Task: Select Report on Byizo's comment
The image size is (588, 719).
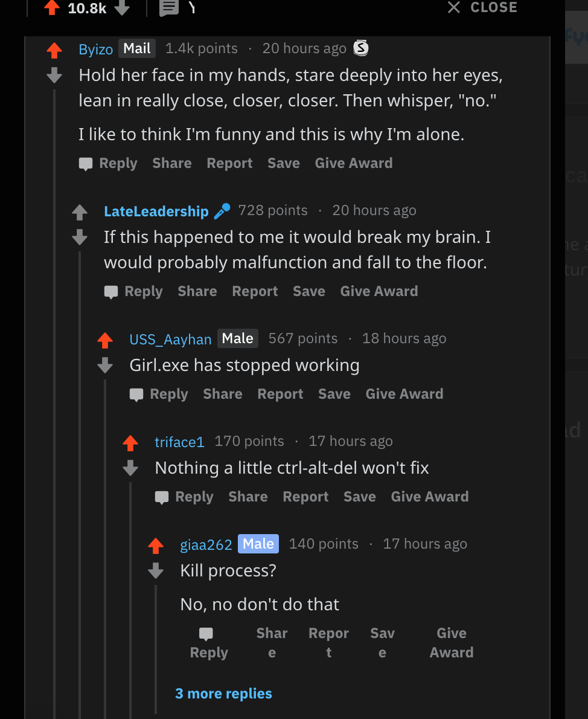Action: click(229, 163)
